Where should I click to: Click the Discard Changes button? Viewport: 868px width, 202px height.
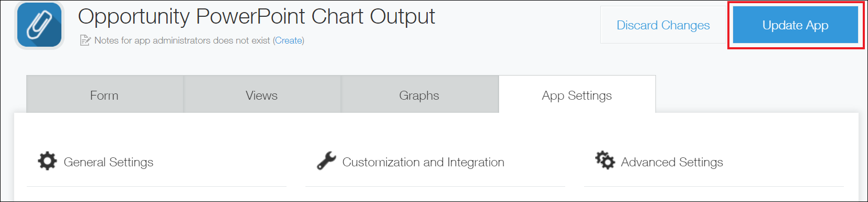663,25
